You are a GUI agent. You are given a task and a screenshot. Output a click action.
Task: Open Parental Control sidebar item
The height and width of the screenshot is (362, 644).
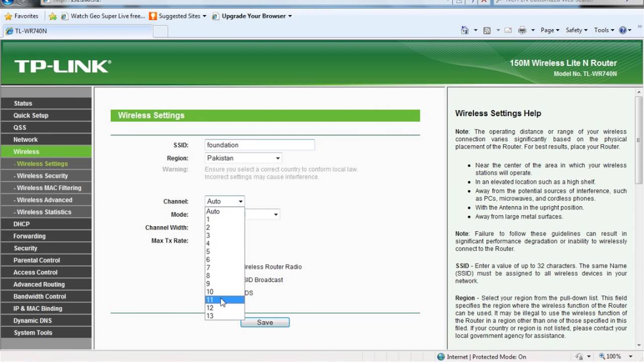pyautogui.click(x=46, y=260)
